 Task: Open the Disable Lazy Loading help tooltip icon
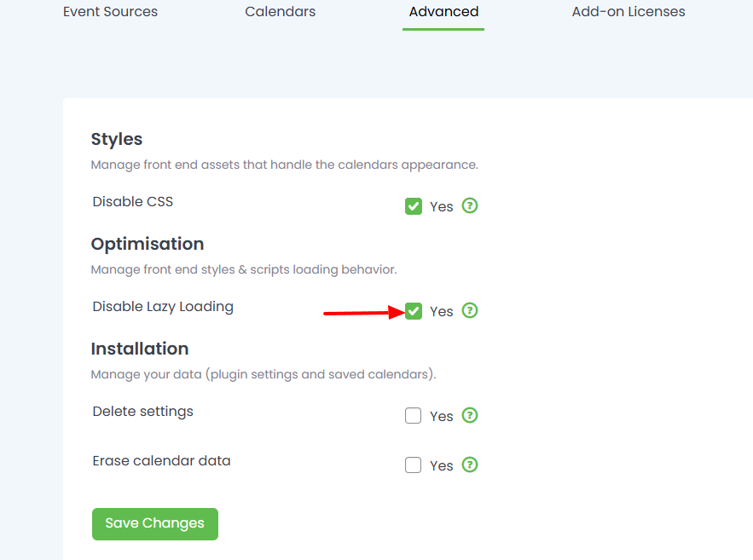[x=470, y=311]
